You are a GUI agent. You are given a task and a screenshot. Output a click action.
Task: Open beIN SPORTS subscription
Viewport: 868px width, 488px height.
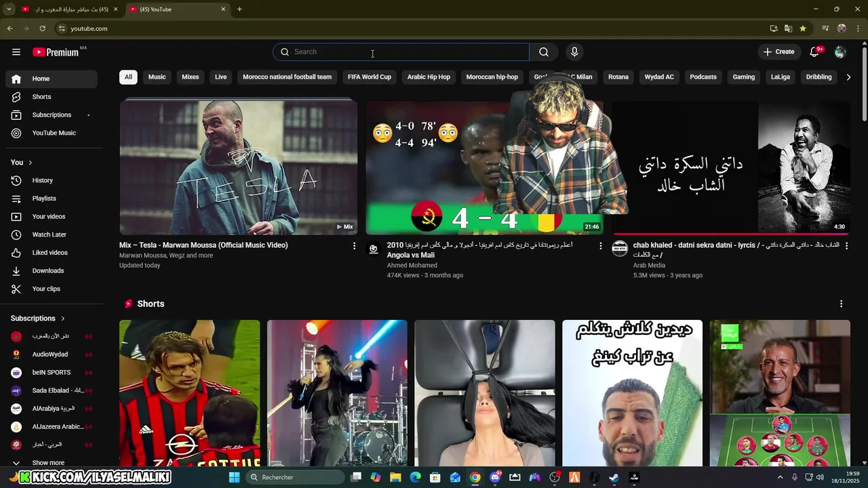pyautogui.click(x=52, y=373)
